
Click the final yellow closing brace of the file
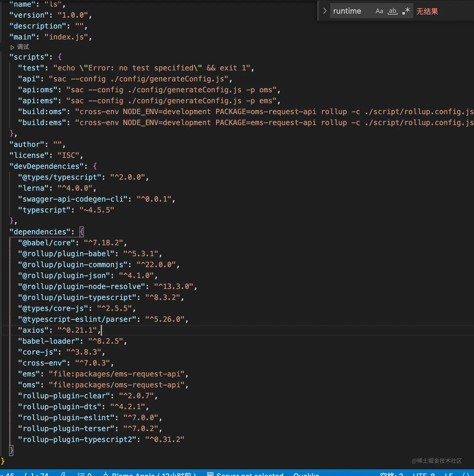coord(3,461)
